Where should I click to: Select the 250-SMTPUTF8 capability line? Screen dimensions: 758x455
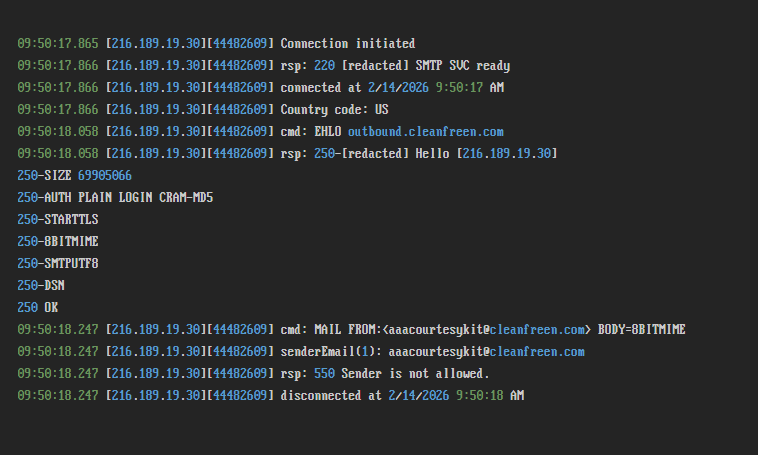tap(58, 263)
